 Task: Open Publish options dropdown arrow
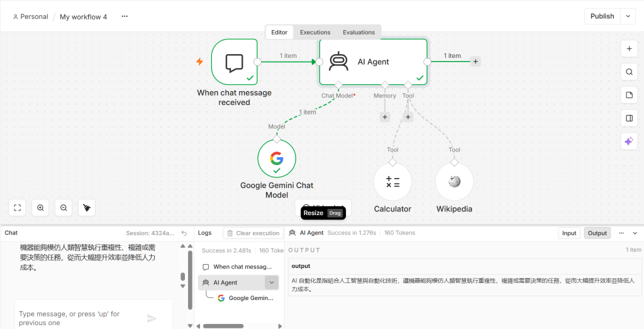coord(628,16)
